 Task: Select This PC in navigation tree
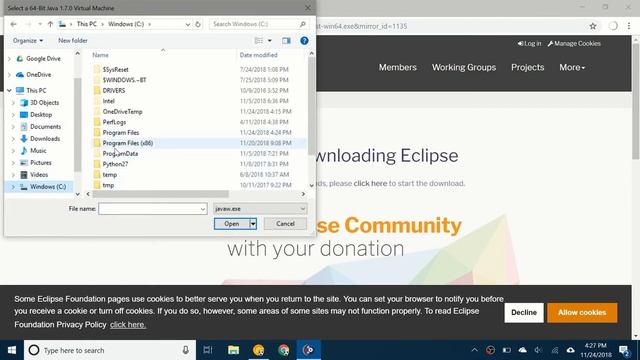pyautogui.click(x=36, y=91)
